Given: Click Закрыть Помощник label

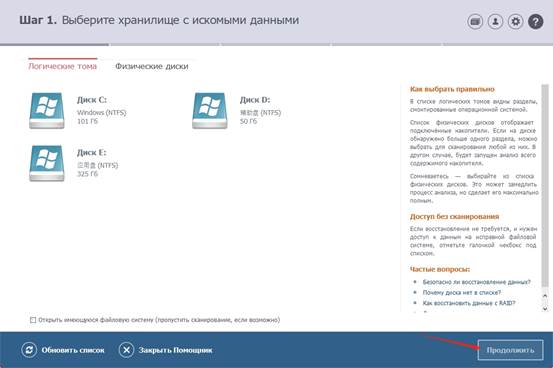Looking at the screenshot, I should click(176, 350).
